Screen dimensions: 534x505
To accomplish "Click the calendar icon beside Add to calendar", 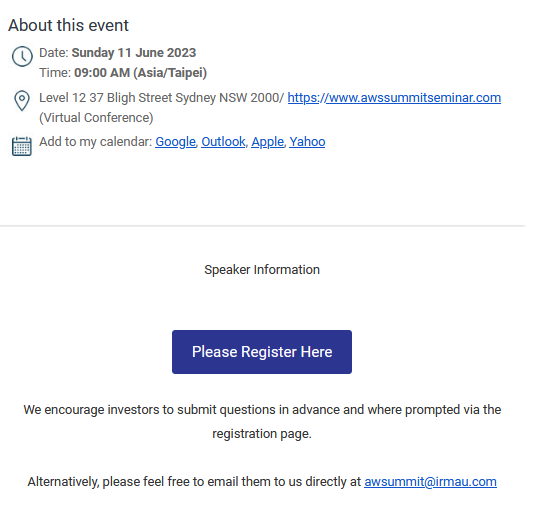I will pos(22,146).
